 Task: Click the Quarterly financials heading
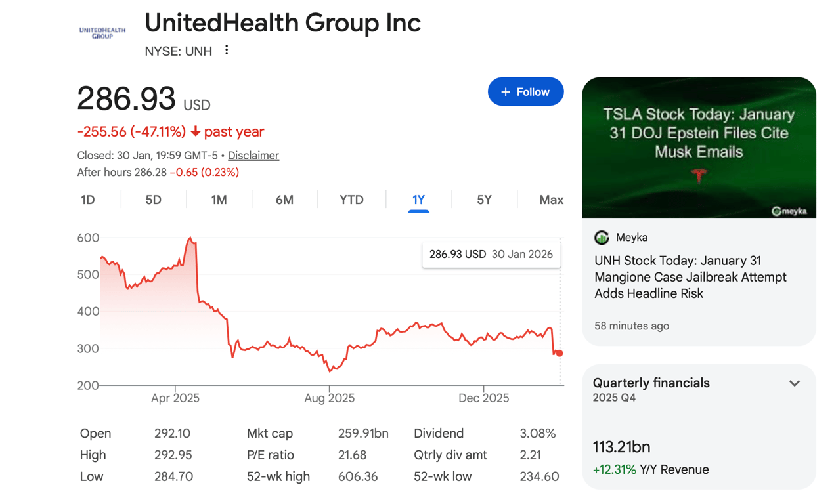651,383
